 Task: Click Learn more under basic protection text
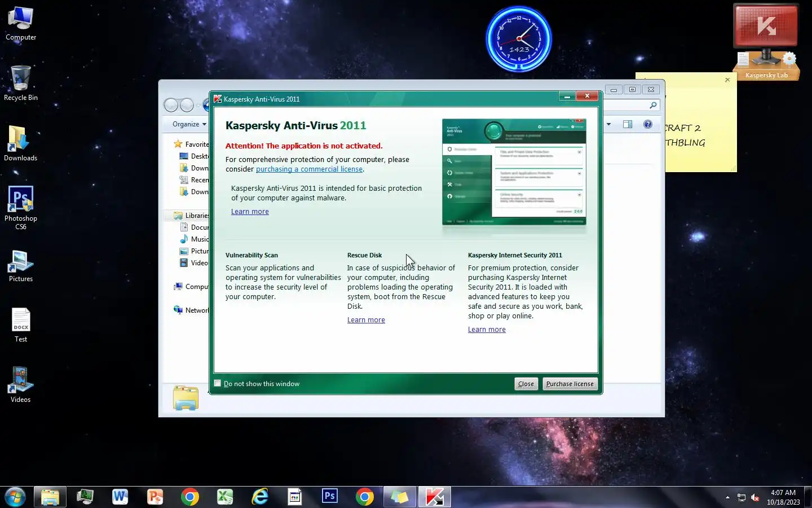pos(250,212)
